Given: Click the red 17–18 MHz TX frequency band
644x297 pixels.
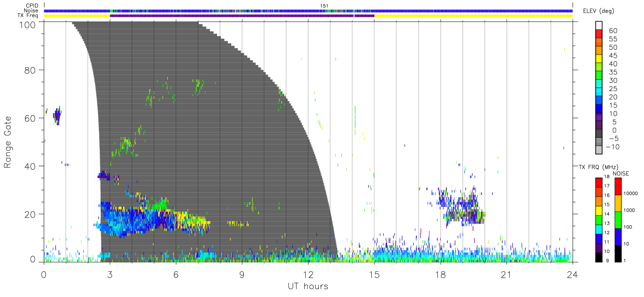Looking at the screenshot, I should pyautogui.click(x=599, y=183).
